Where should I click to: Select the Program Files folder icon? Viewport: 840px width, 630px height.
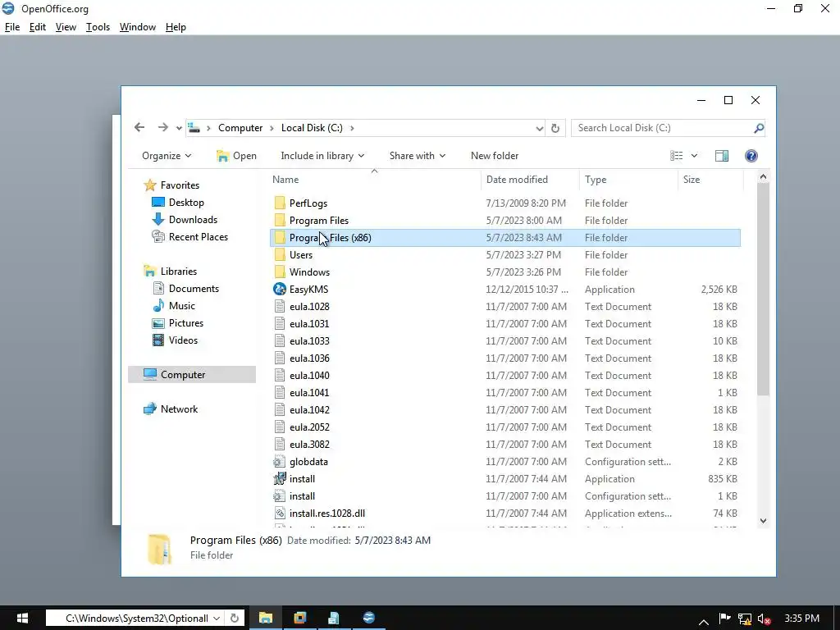coord(280,220)
